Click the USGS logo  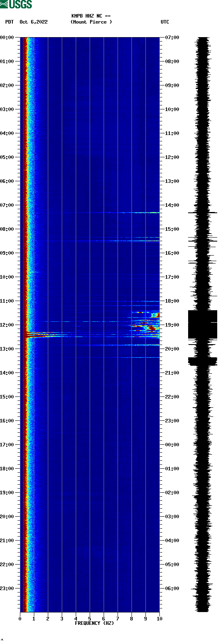(16, 4)
